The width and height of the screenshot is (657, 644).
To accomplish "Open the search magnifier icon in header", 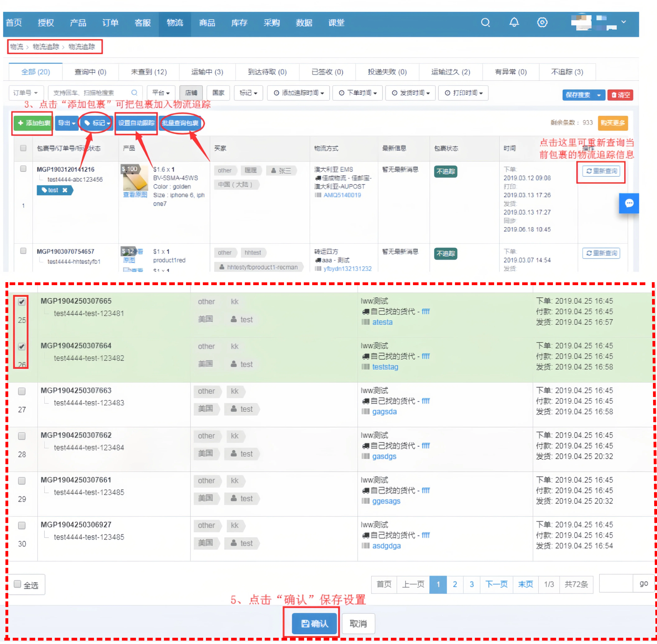I will click(485, 23).
